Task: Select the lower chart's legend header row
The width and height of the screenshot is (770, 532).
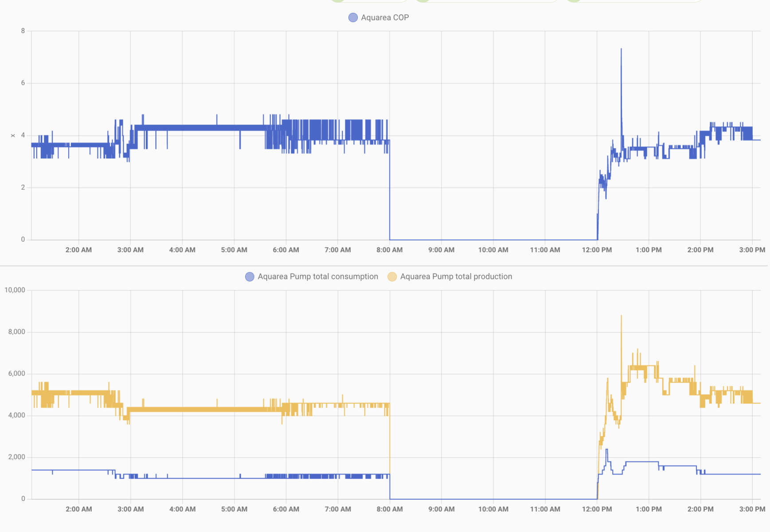Action: [379, 276]
